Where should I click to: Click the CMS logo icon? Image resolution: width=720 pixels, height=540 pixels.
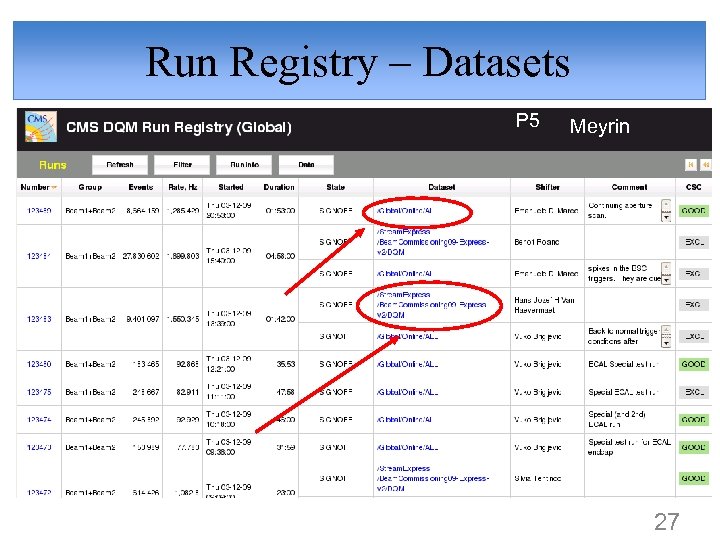[41, 126]
